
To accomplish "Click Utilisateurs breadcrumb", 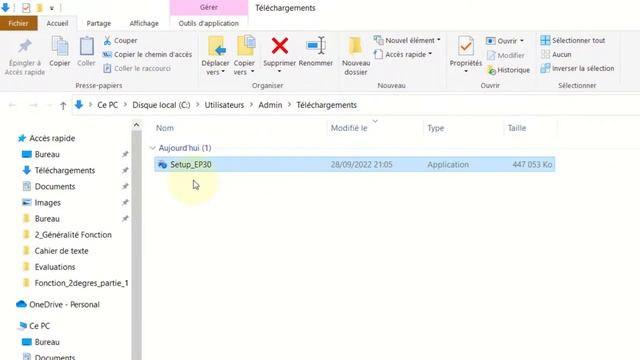I will pos(224,105).
